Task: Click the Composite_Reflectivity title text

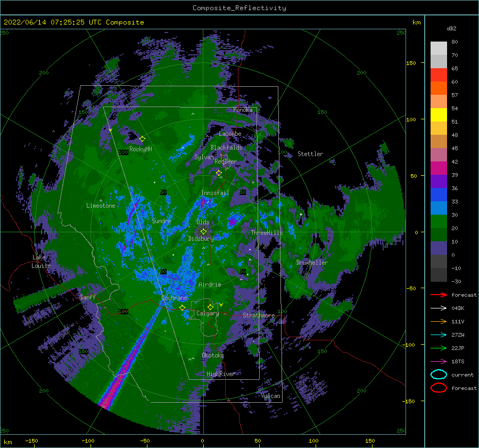Action: point(239,8)
